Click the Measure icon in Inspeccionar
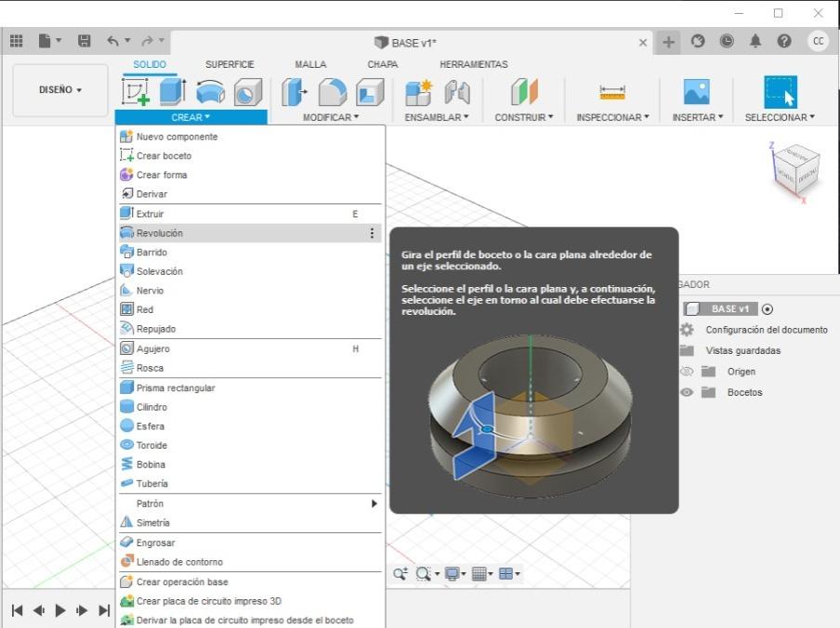Screen dimensions: 840x628 pyautogui.click(x=612, y=92)
